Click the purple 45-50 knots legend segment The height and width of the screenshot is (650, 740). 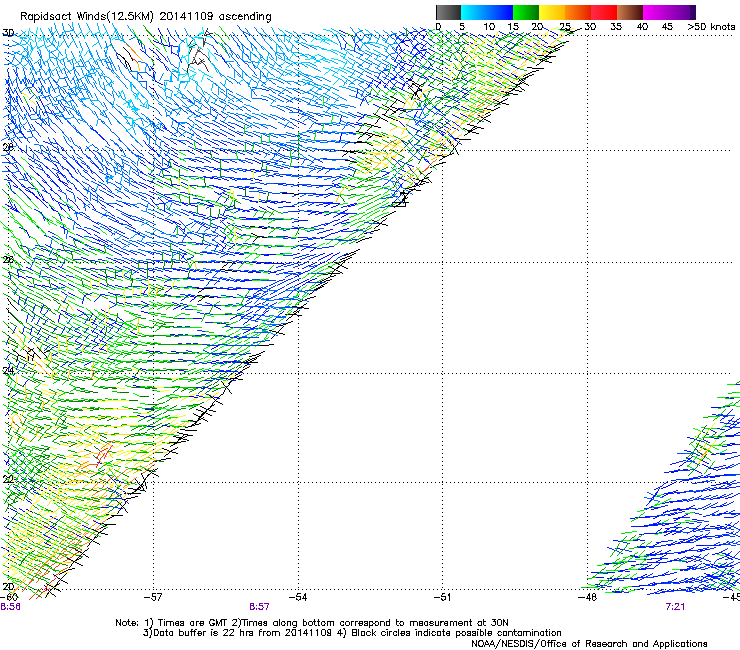tap(682, 12)
